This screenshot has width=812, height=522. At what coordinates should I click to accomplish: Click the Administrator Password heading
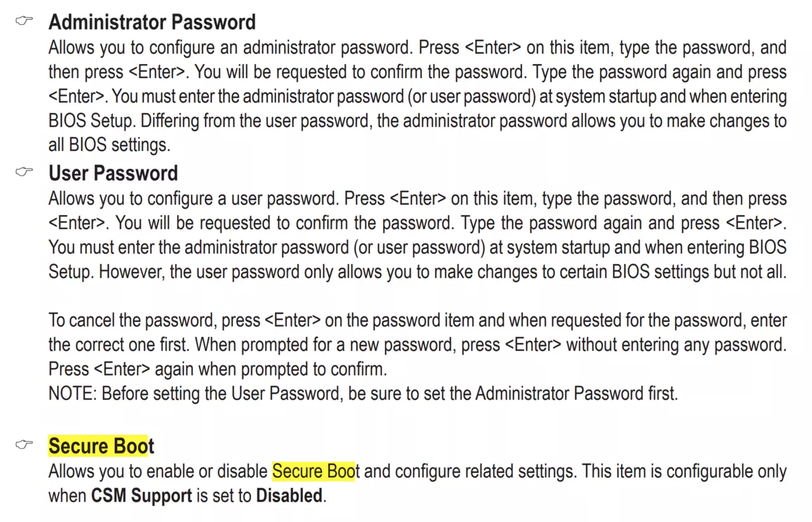(152, 22)
